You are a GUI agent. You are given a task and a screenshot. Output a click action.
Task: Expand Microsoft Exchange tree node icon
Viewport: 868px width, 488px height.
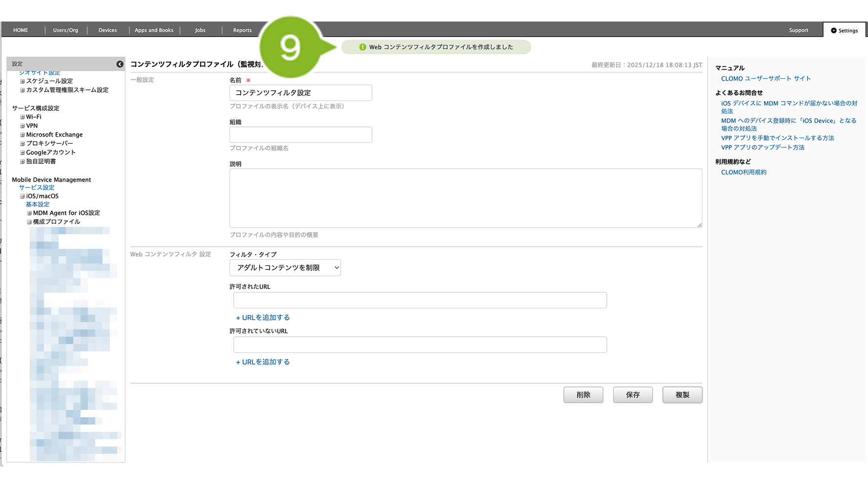point(22,135)
